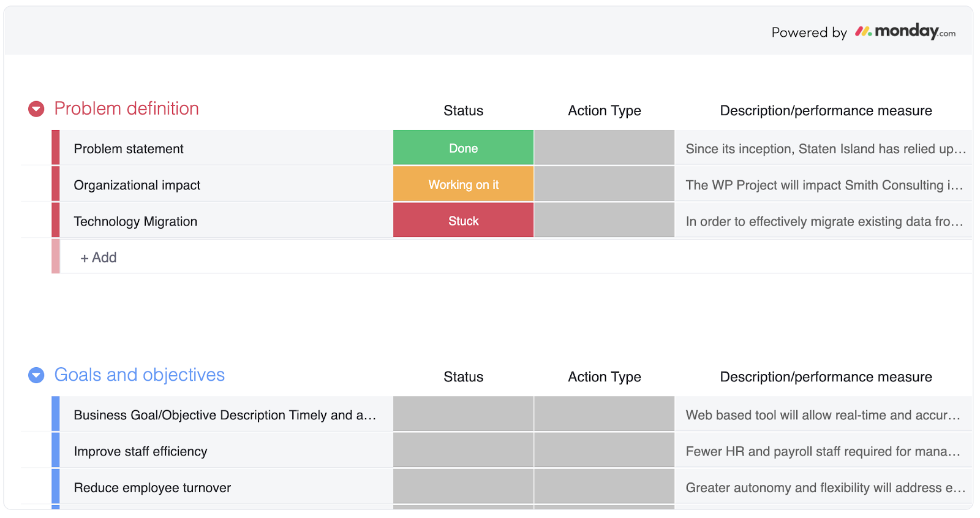Click Action Type header in Goals and objectives
The height and width of the screenshot is (518, 980).
(605, 377)
